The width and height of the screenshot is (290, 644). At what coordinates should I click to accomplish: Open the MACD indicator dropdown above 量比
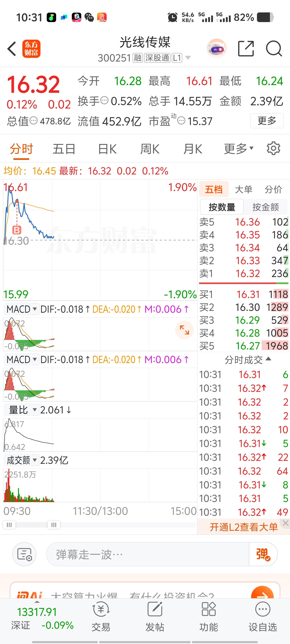click(x=22, y=359)
